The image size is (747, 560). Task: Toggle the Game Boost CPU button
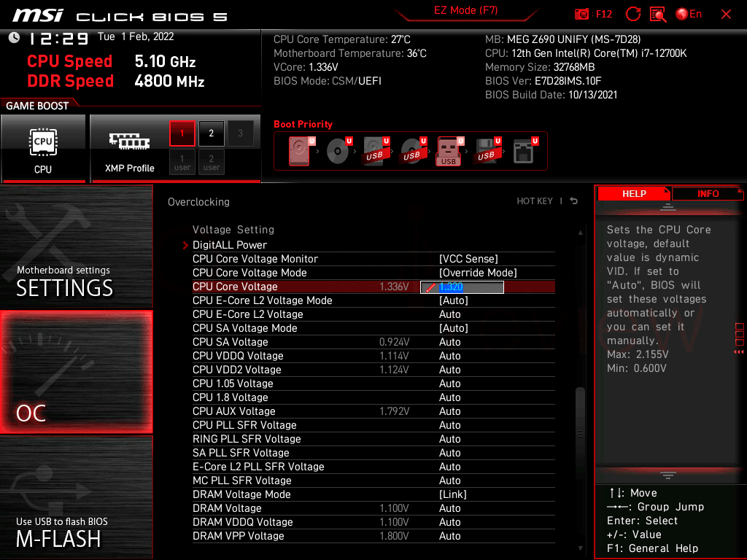[43, 148]
